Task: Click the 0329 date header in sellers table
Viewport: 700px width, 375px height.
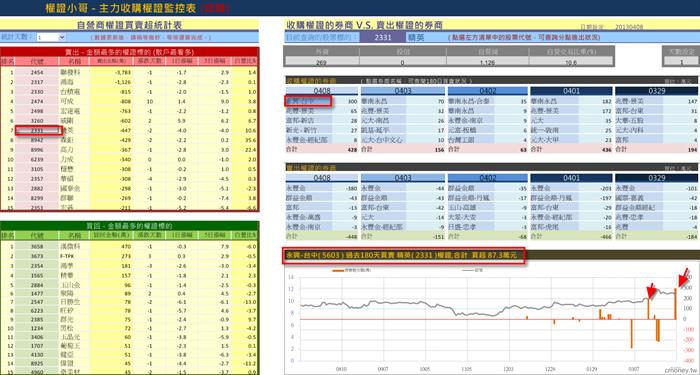Action: [x=656, y=178]
